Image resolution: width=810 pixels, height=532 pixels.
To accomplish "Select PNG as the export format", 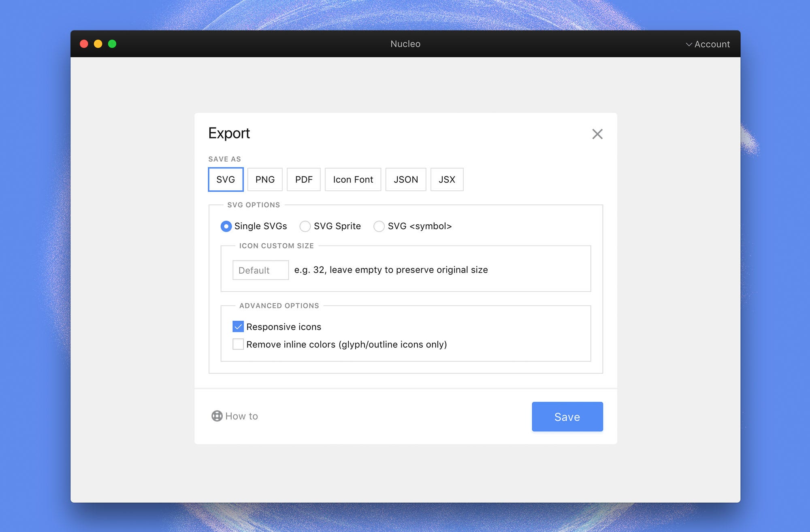I will point(264,179).
